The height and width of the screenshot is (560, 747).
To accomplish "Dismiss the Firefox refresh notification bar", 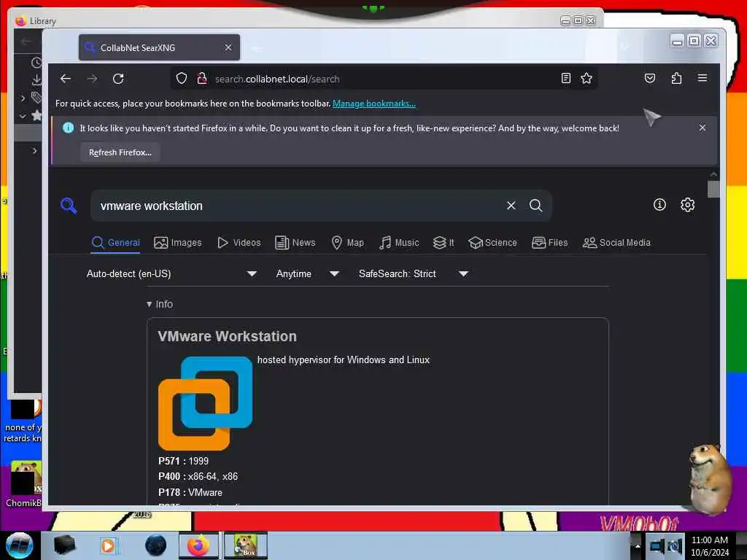I will click(x=703, y=128).
